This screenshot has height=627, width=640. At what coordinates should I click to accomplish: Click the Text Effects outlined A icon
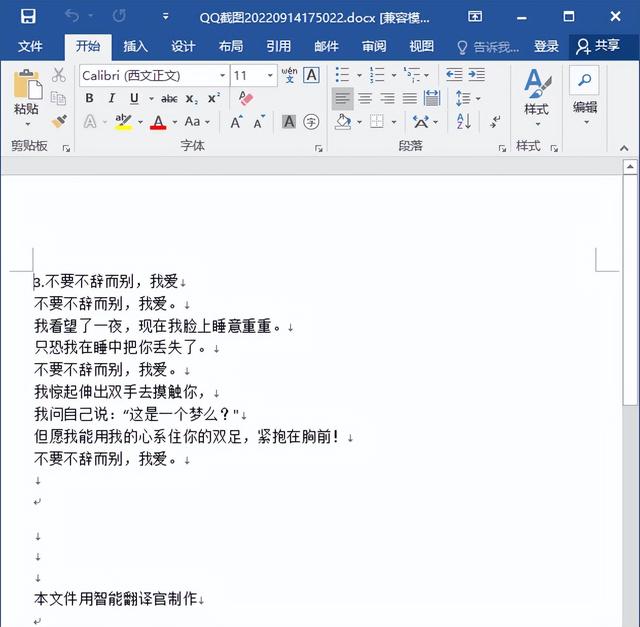90,122
